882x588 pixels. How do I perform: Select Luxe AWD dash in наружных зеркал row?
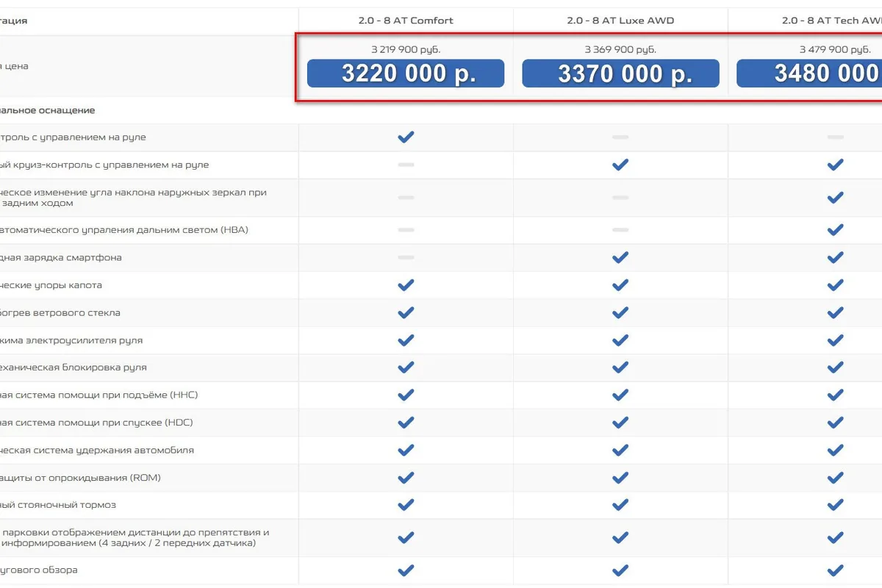(620, 198)
